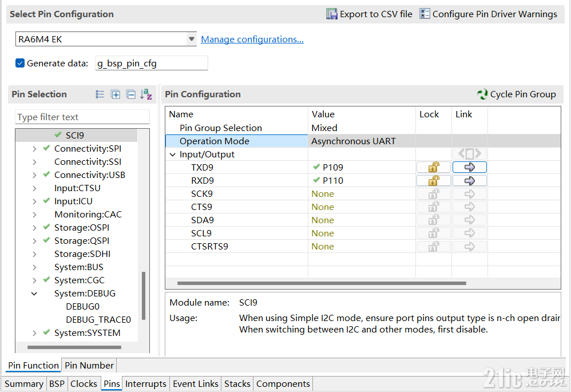The width and height of the screenshot is (571, 392).
Task: Toggle lock for TXD9 pin
Action: click(433, 167)
